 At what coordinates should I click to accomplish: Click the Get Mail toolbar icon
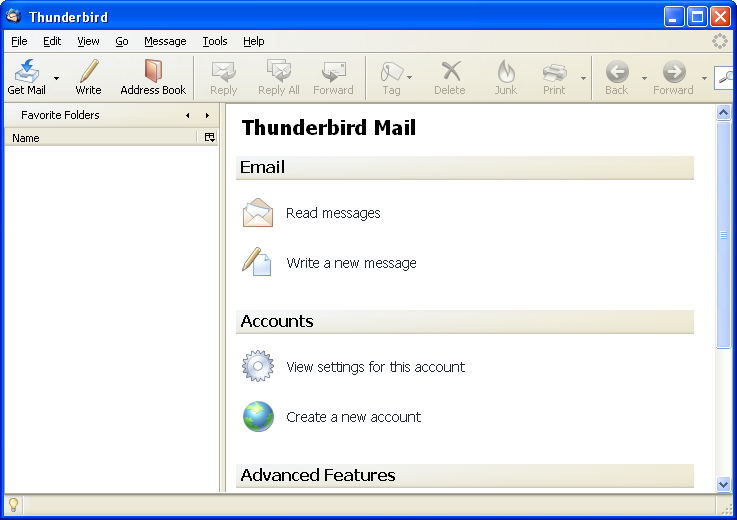[x=26, y=71]
